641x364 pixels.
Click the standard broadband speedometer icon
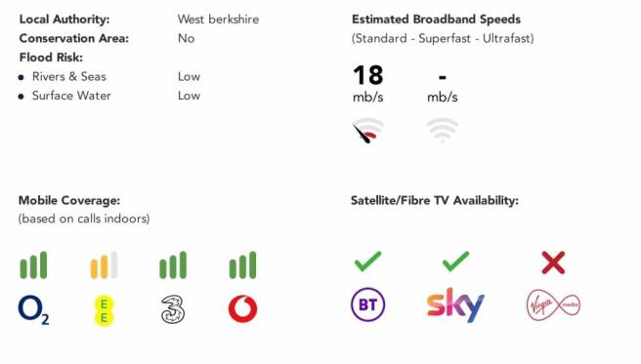(x=368, y=131)
